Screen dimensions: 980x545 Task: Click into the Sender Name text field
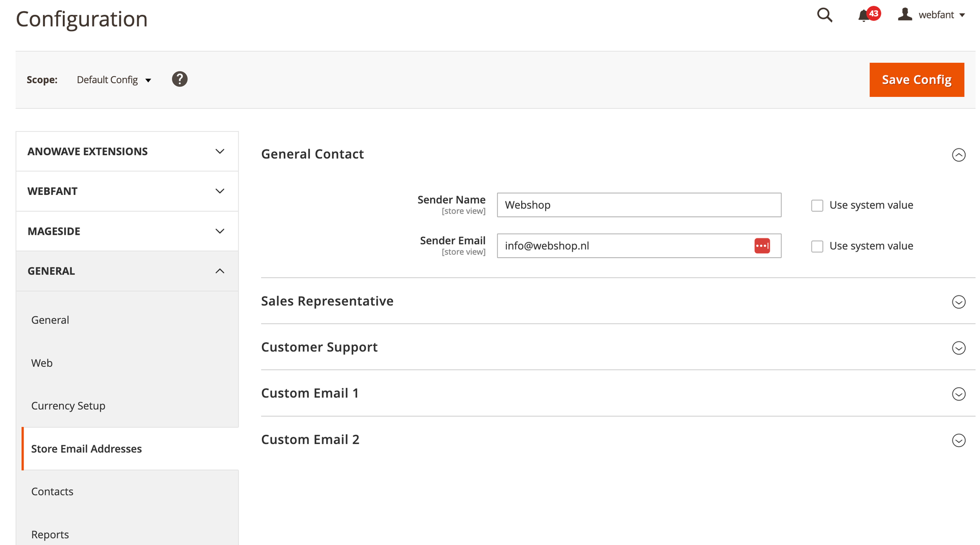(x=639, y=205)
